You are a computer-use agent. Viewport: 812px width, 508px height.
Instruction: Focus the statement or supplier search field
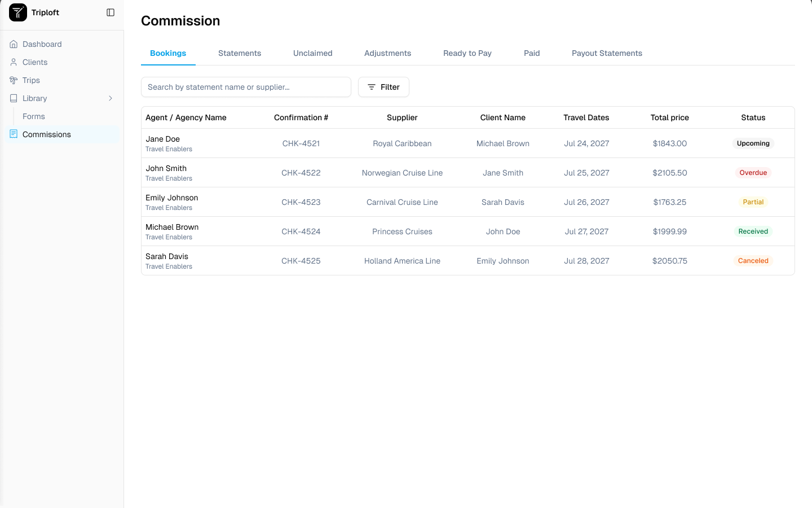pos(246,87)
